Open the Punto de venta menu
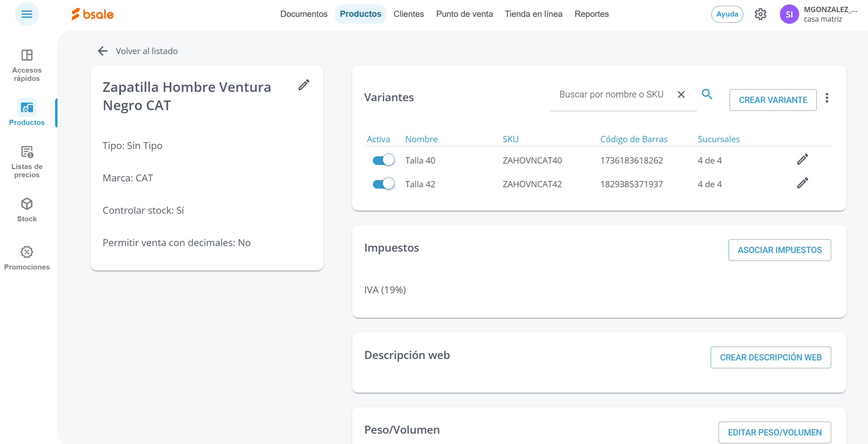 point(464,14)
